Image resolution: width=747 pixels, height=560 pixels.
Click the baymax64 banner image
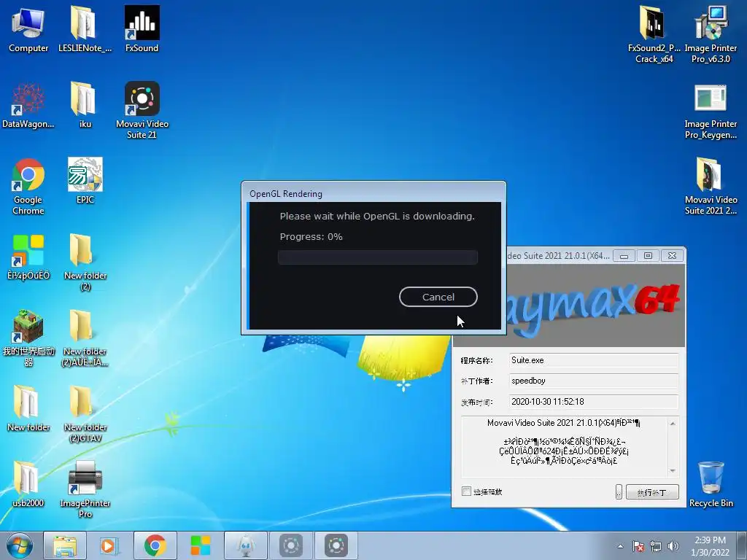pyautogui.click(x=595, y=305)
